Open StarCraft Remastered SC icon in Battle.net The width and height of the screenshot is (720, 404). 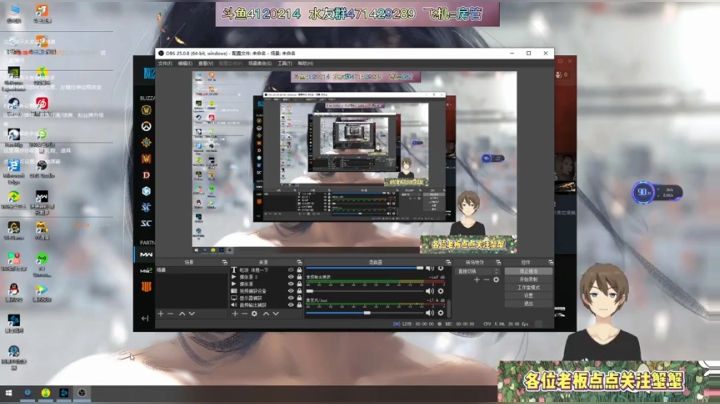[146, 223]
